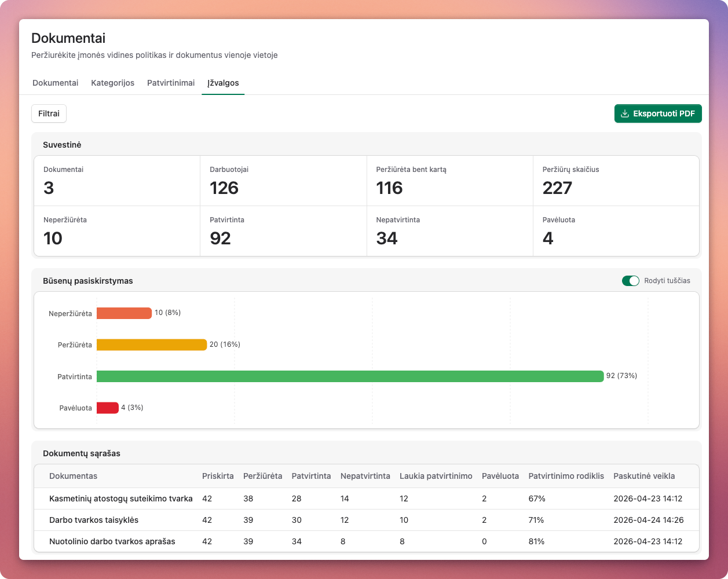The image size is (728, 579).
Task: Open the Filtrai filter button
Action: tap(49, 113)
